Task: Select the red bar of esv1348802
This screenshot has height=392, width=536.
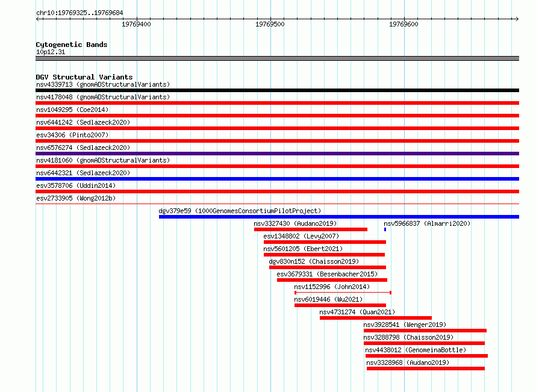Action: (325, 242)
